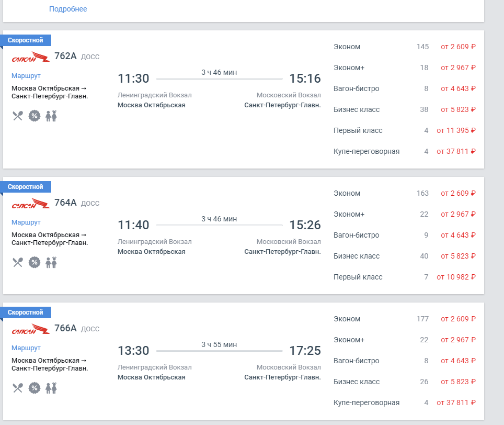Select Купе-переговорная on train 762А for 37 811 ₽

[404, 151]
